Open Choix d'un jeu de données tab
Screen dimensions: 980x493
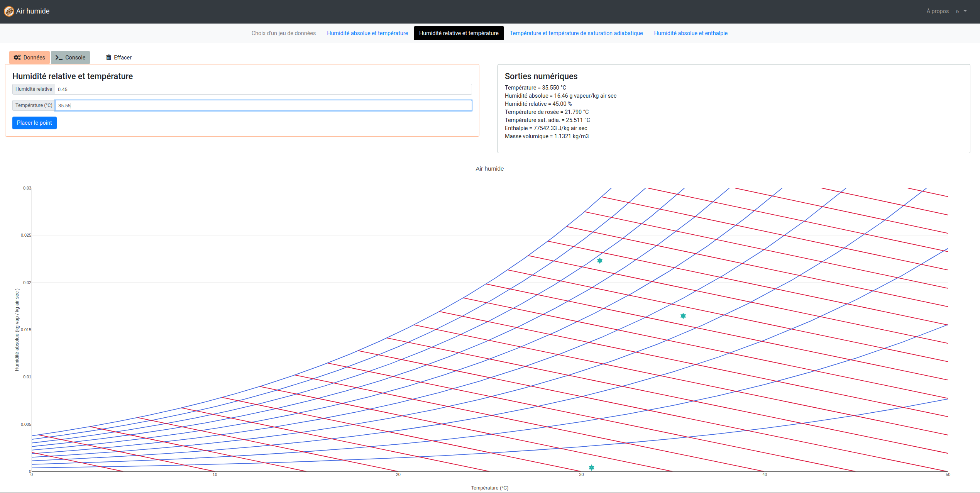[x=284, y=33]
